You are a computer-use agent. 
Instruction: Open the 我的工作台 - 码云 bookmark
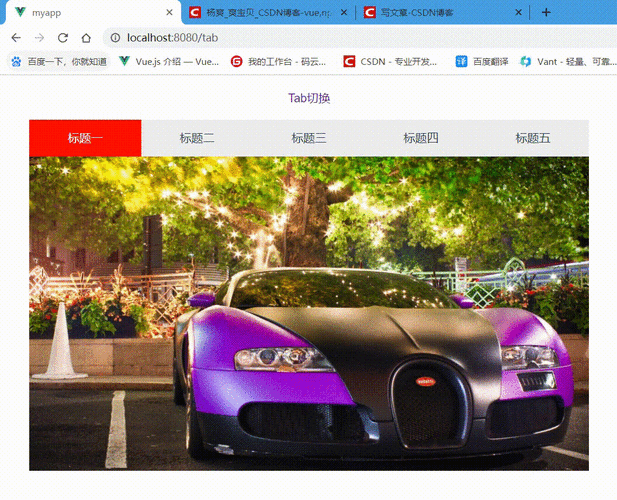[x=279, y=61]
